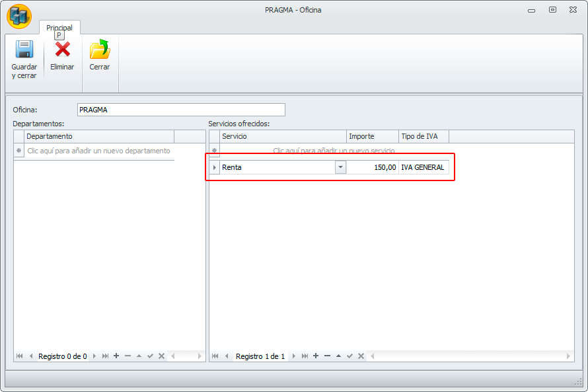This screenshot has height=392, width=588.
Task: Go to first record in Departamentos navigator
Action: [x=20, y=356]
